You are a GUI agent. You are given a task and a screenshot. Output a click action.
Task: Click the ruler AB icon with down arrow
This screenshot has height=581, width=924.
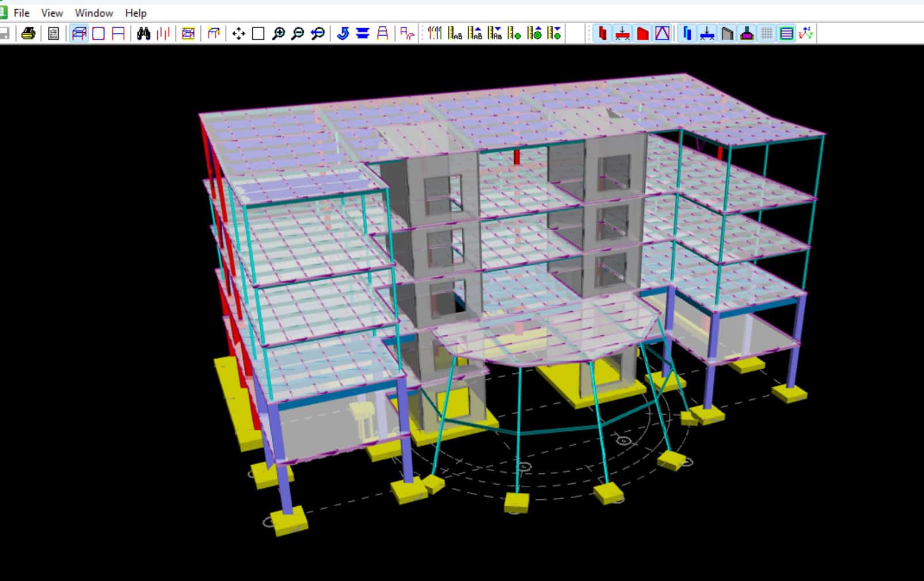[495, 33]
